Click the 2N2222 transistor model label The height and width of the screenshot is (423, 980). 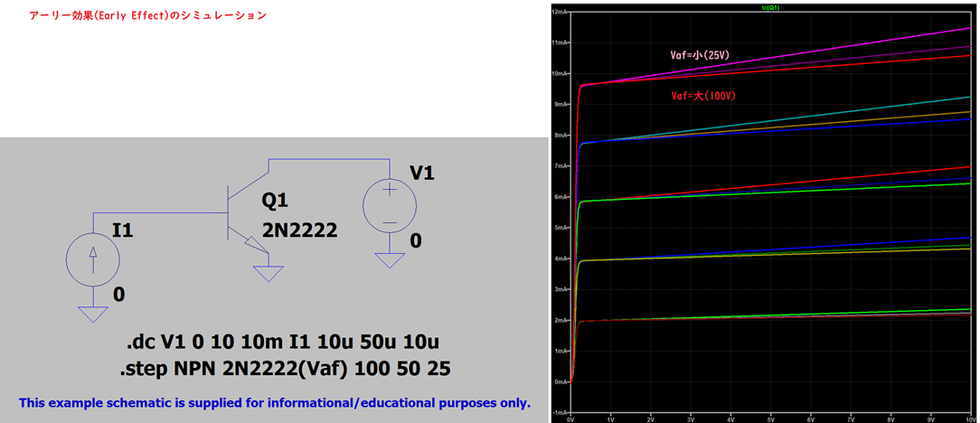[299, 230]
